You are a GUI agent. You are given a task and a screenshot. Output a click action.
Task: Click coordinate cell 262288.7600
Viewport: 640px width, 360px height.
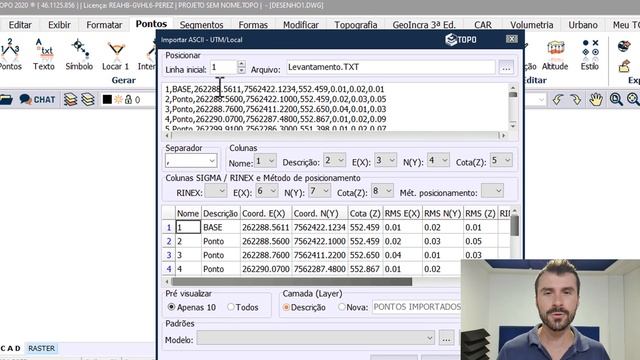point(266,255)
